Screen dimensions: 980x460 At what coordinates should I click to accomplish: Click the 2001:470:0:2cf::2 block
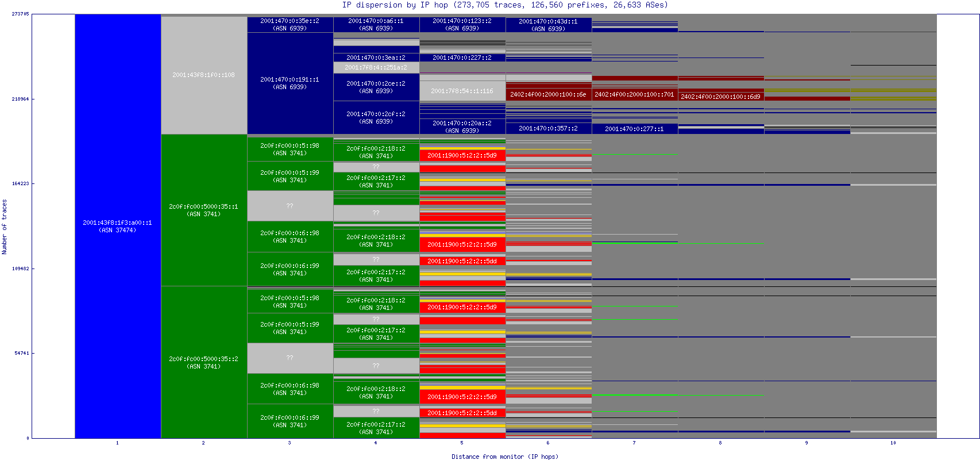coord(376,117)
